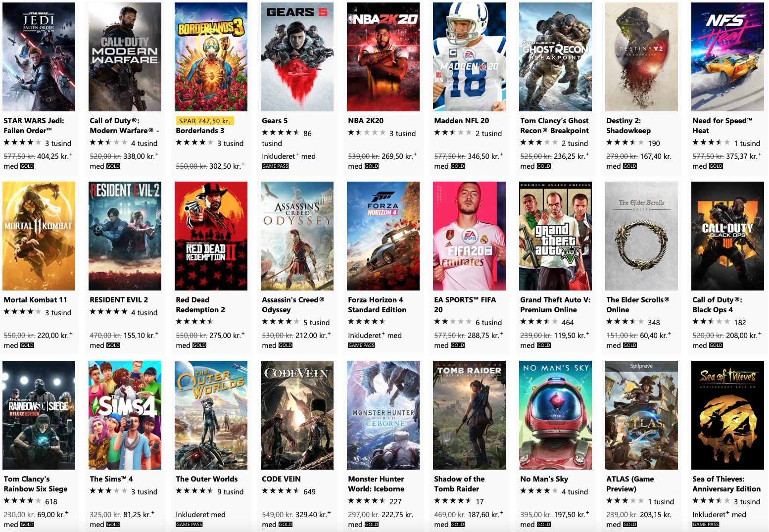Click the No Man's Sky cover image
This screenshot has width=769, height=532.
click(555, 415)
